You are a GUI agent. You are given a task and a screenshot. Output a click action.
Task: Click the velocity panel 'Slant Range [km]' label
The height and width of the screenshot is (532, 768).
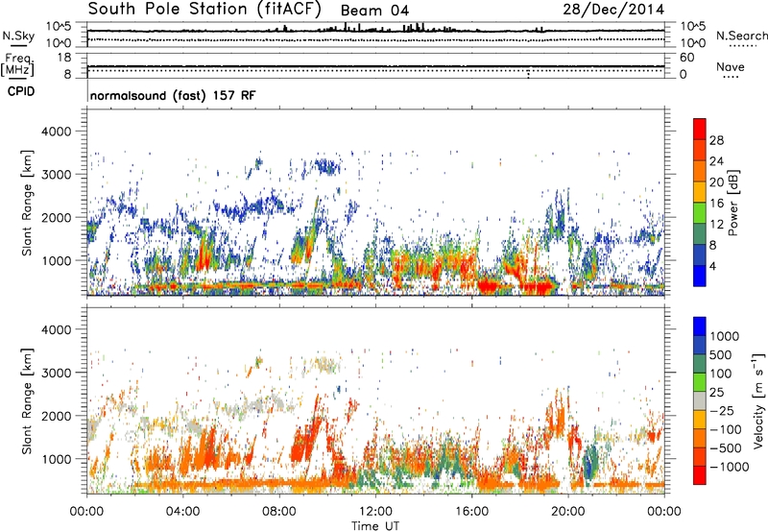coord(27,401)
